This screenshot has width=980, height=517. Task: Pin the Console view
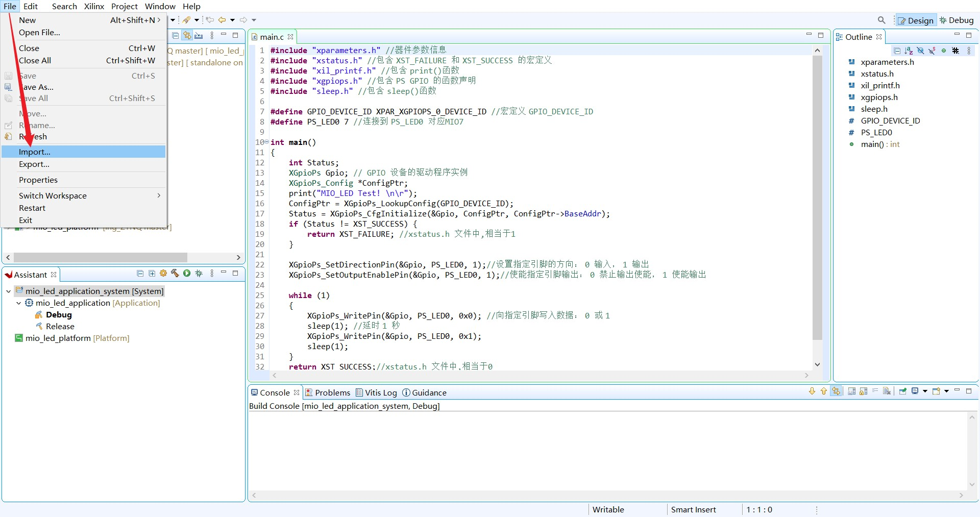point(903,391)
